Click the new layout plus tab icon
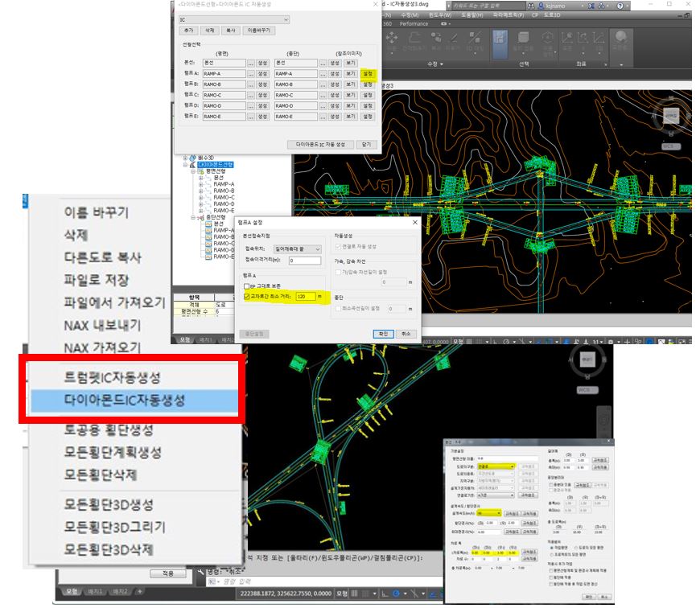 click(140, 591)
